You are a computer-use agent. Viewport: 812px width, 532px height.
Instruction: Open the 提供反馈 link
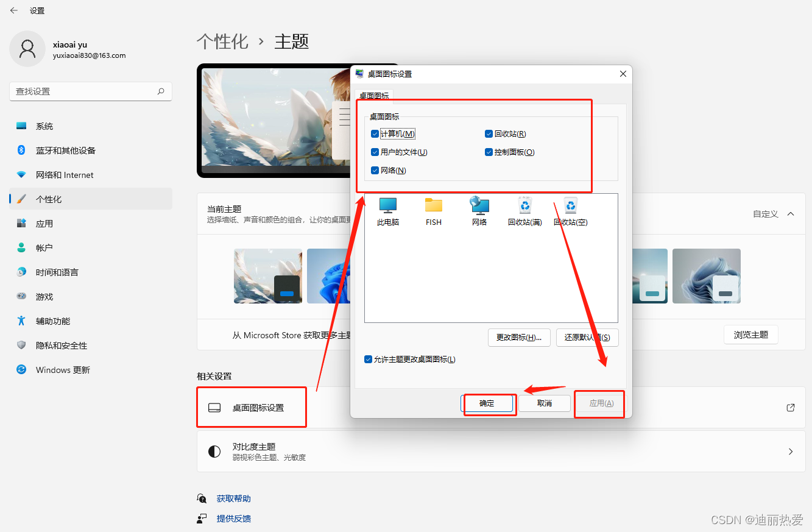click(x=233, y=519)
